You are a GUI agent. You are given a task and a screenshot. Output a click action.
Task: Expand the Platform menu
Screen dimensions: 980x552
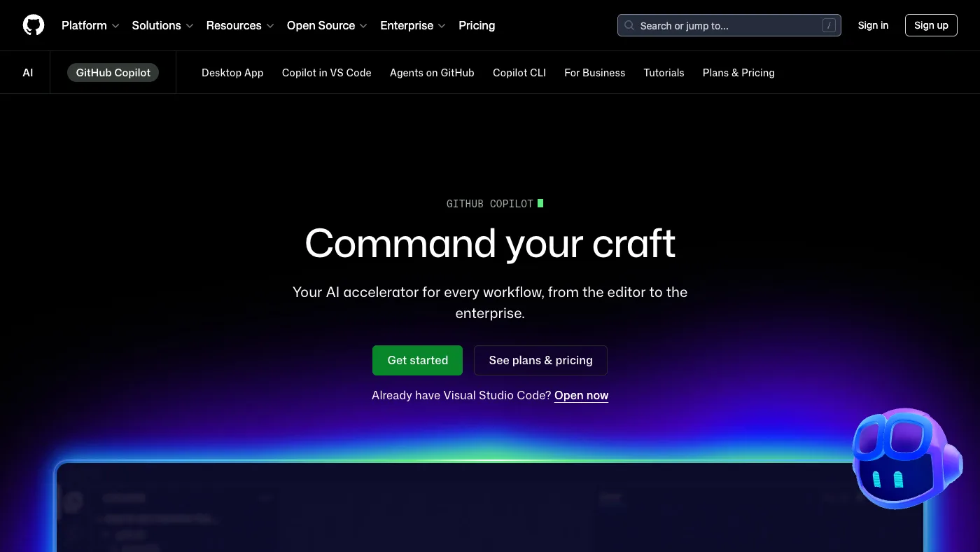tap(90, 25)
